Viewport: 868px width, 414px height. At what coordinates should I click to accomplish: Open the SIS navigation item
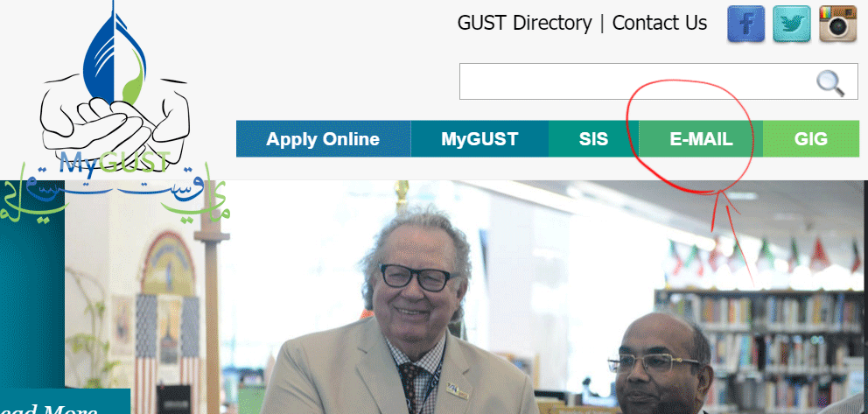[593, 139]
